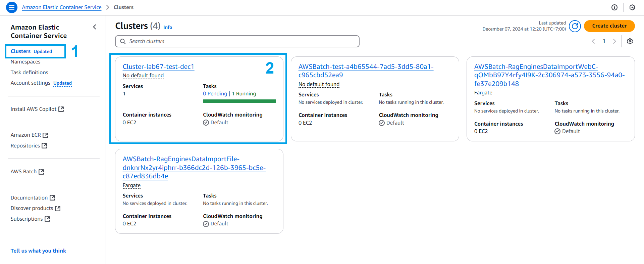
Task: Go to next page of clusters
Action: tap(614, 41)
